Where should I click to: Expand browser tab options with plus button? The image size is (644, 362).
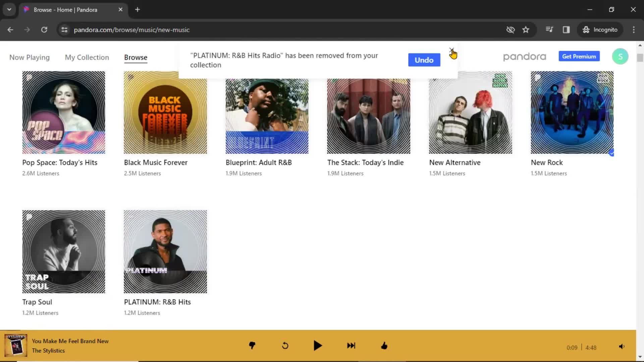click(x=138, y=10)
